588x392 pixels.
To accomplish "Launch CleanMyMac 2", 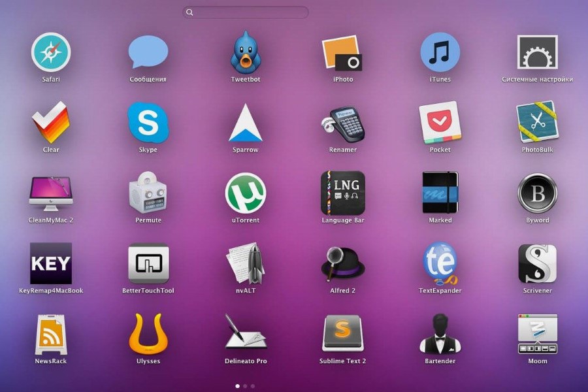I will point(51,193).
